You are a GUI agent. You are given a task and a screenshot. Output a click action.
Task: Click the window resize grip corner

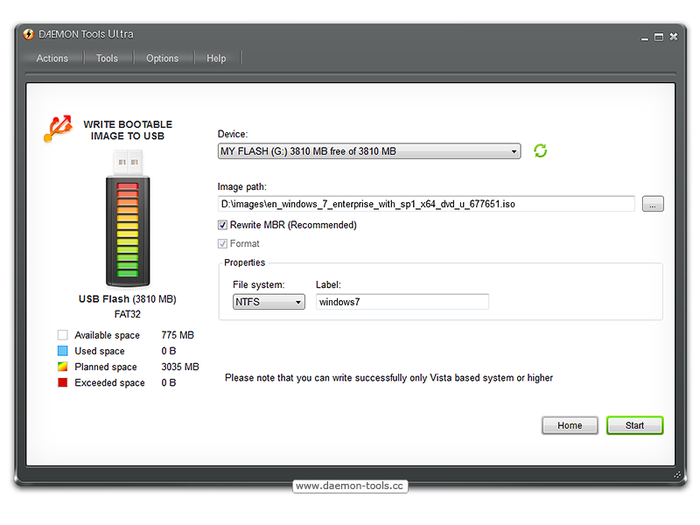point(678,475)
